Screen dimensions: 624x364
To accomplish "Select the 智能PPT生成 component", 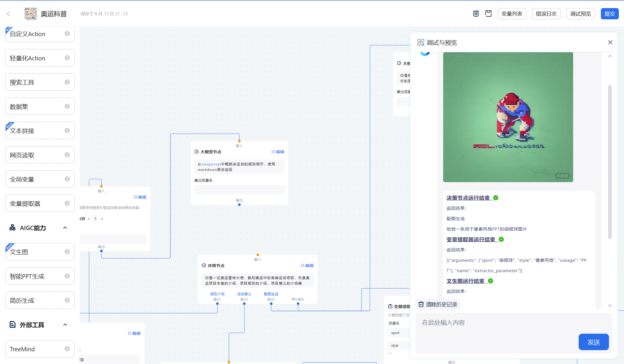I will click(x=40, y=276).
